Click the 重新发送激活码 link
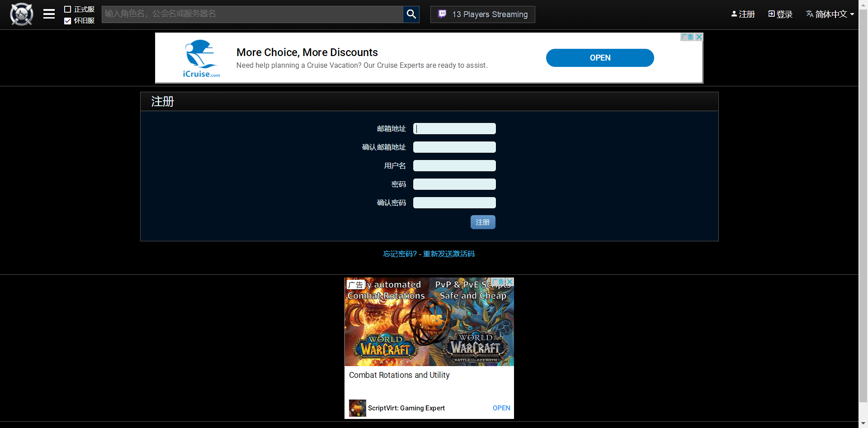Image resolution: width=868 pixels, height=428 pixels. coord(448,254)
